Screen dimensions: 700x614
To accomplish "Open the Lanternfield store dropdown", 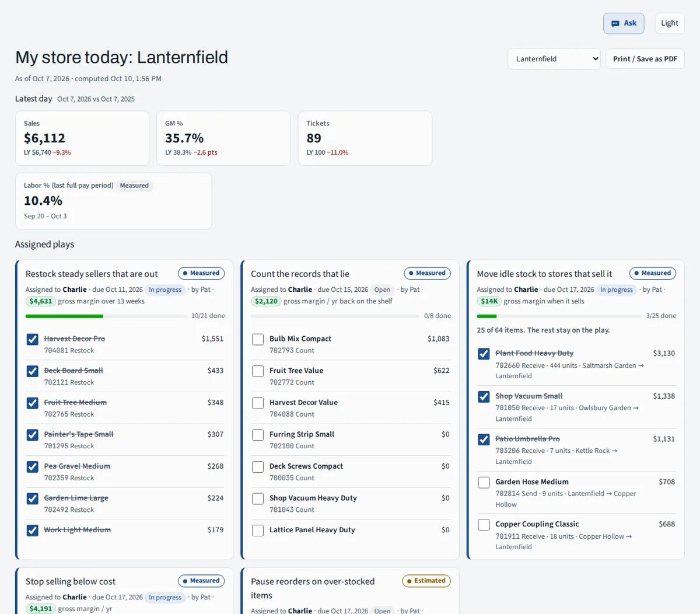I will (554, 59).
